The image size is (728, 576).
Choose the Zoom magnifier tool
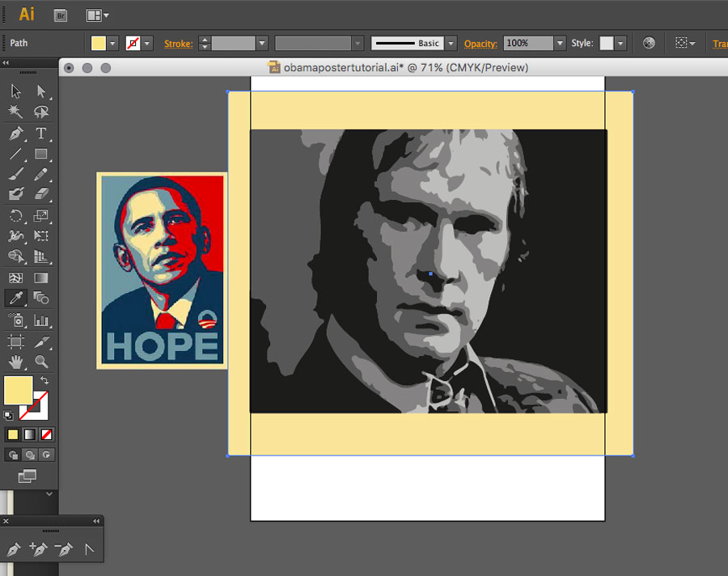tap(41, 362)
